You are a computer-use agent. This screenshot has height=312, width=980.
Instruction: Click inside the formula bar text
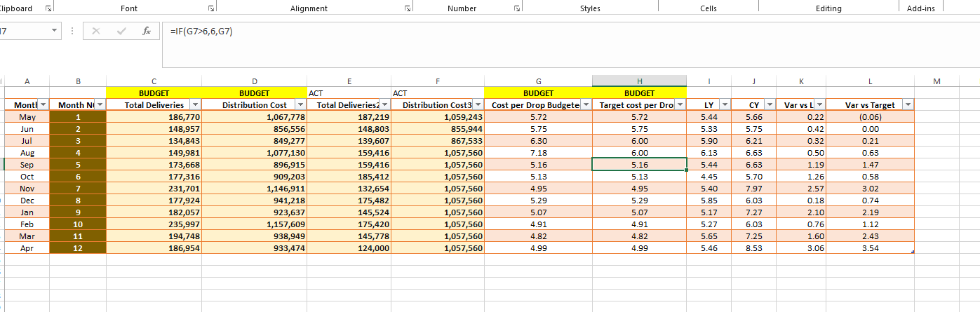pyautogui.click(x=201, y=32)
